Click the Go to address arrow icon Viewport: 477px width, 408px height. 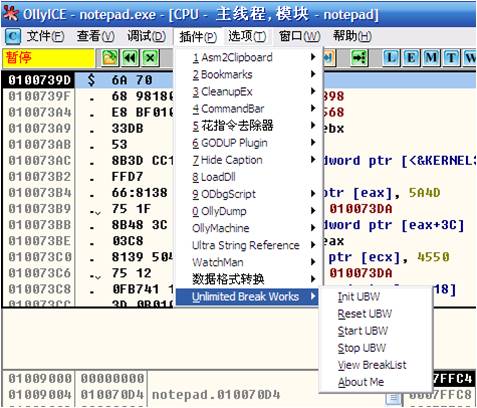click(x=359, y=58)
